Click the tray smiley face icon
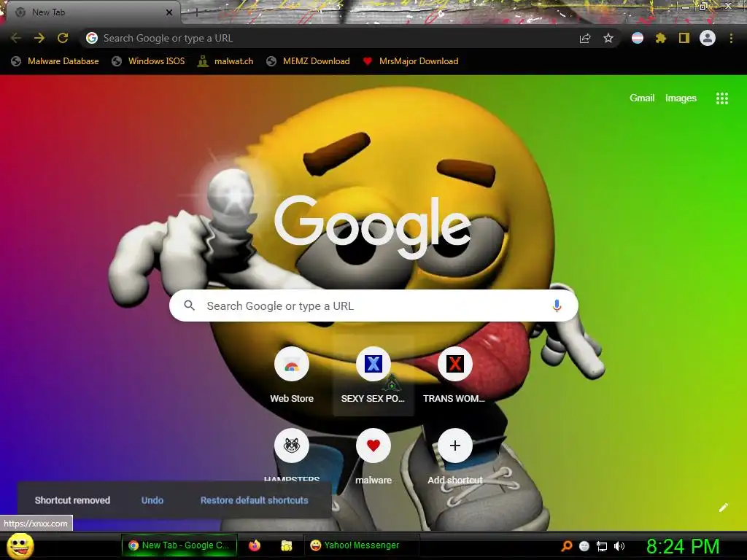747x560 pixels. point(584,546)
